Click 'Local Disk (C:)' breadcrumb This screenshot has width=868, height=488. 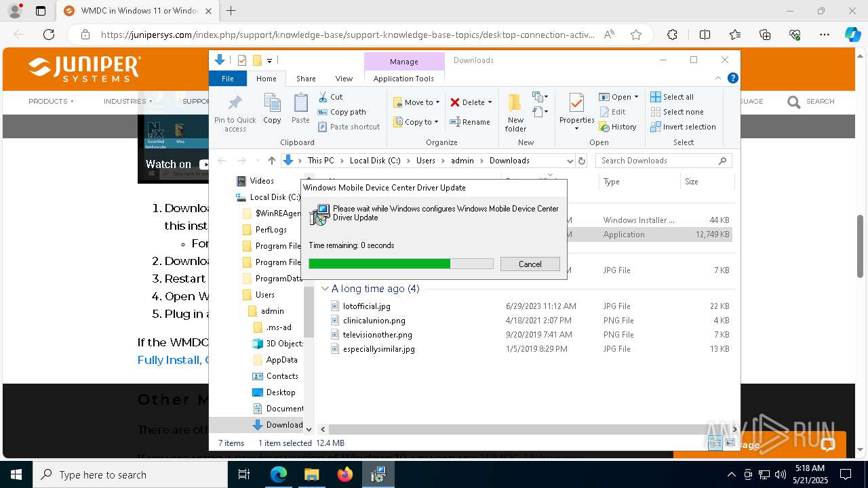[x=375, y=161]
